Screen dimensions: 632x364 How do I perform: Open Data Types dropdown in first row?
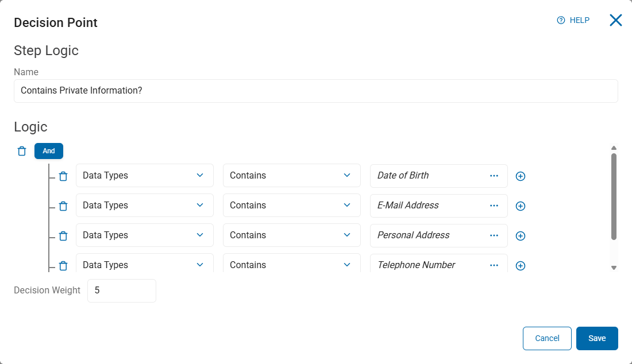pos(144,176)
